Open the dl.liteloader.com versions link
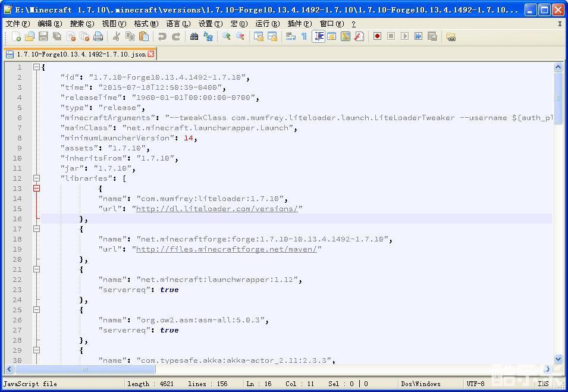568x392 pixels. (217, 209)
